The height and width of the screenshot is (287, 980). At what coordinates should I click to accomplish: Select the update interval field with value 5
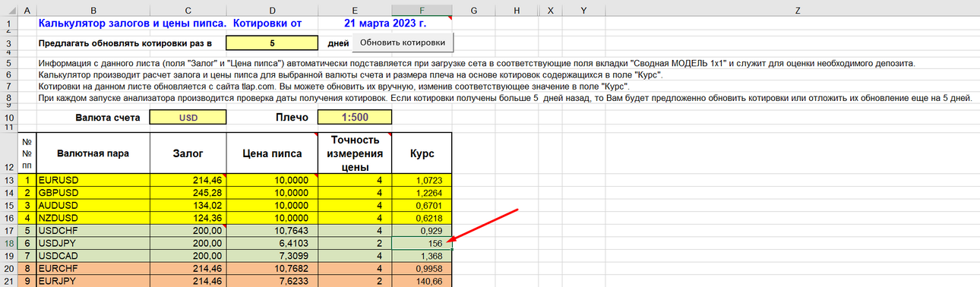pos(271,43)
